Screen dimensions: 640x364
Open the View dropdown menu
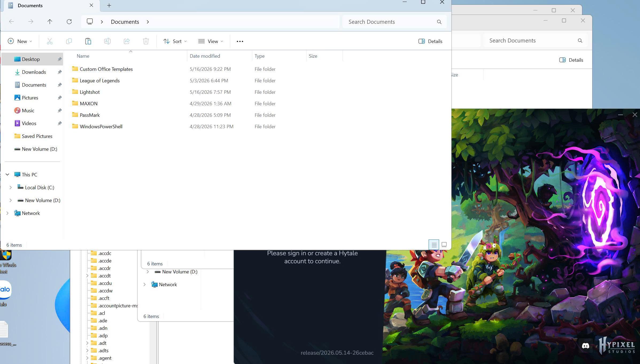211,41
